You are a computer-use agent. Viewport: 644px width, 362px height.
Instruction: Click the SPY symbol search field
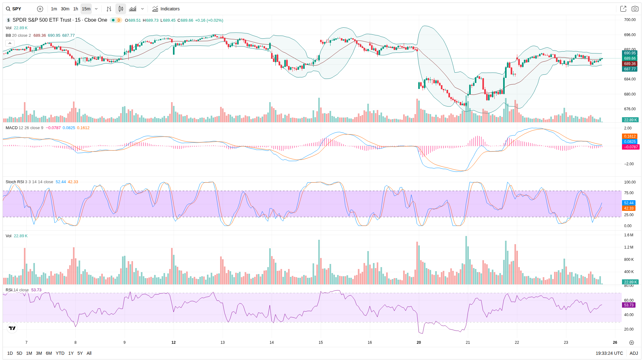(17, 9)
